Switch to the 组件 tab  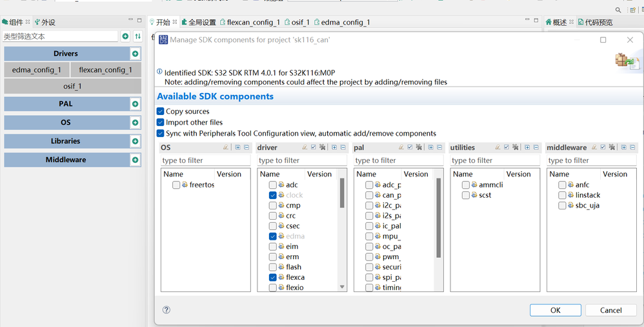16,22
